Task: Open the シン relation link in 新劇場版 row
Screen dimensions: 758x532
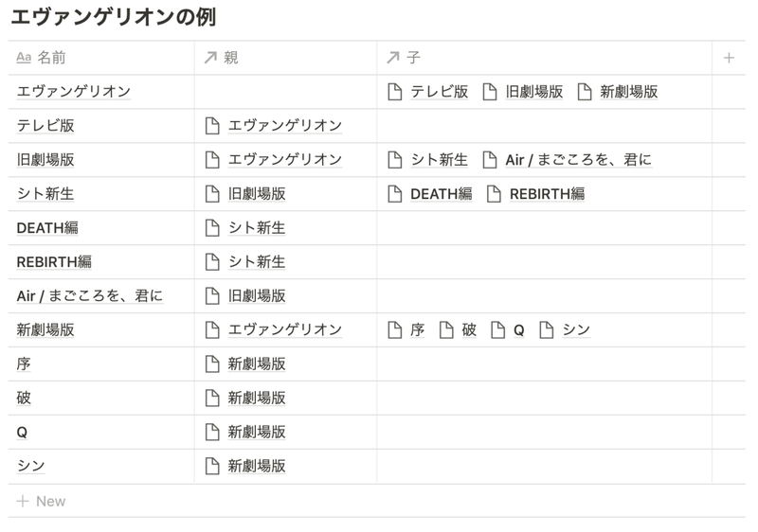Action: [576, 330]
